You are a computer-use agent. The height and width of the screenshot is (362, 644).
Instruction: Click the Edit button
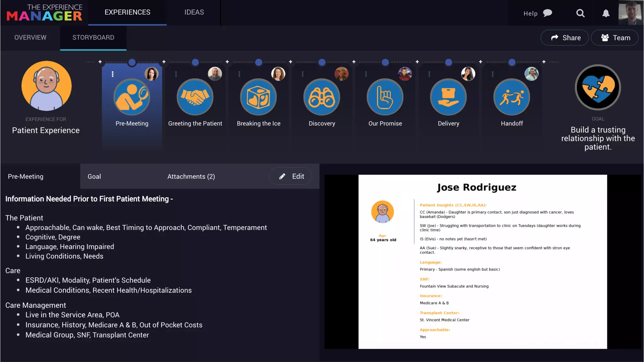(291, 176)
